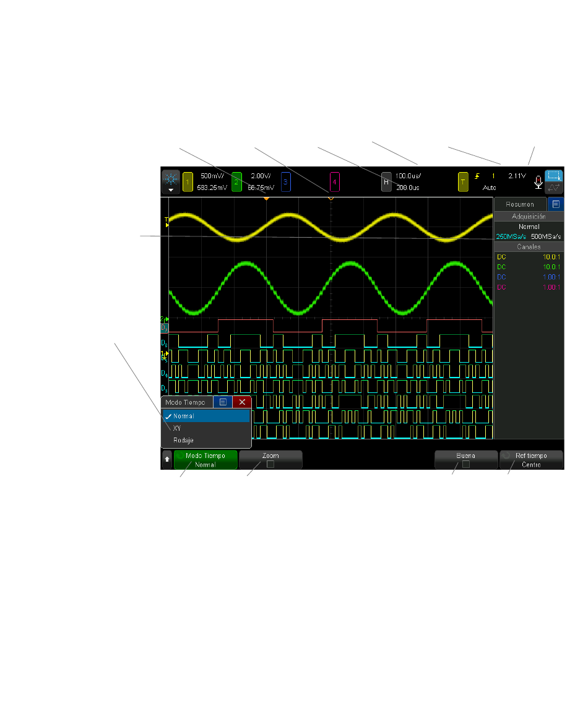Open the Modo Tiempo softkey
588x721 pixels.
205,460
